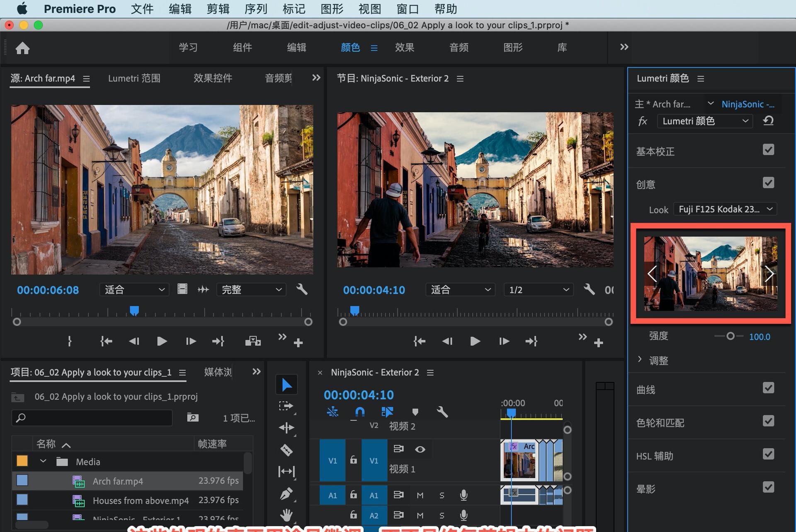Viewport: 796px width, 532px height.
Task: Open Program monitor button editor plus
Action: (x=598, y=343)
